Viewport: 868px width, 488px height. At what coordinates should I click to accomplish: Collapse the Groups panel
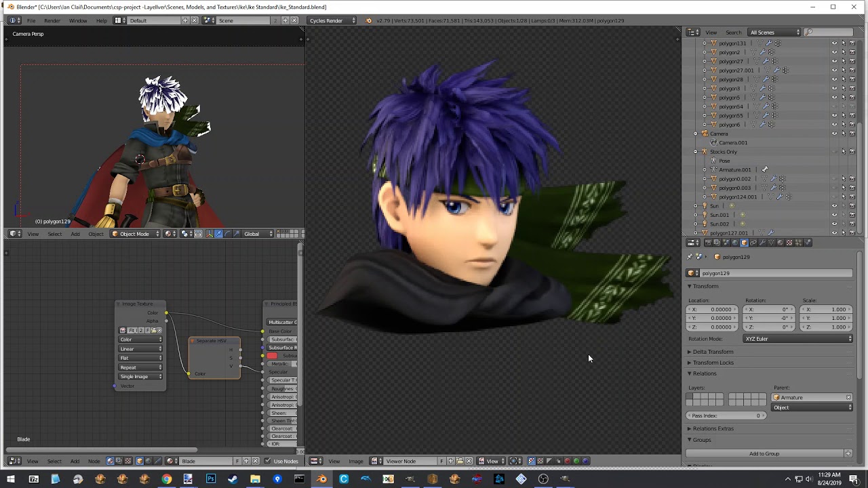tap(701, 440)
